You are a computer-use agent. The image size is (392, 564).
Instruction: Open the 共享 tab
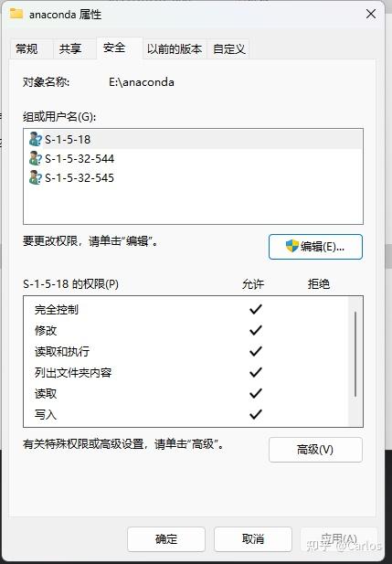70,48
